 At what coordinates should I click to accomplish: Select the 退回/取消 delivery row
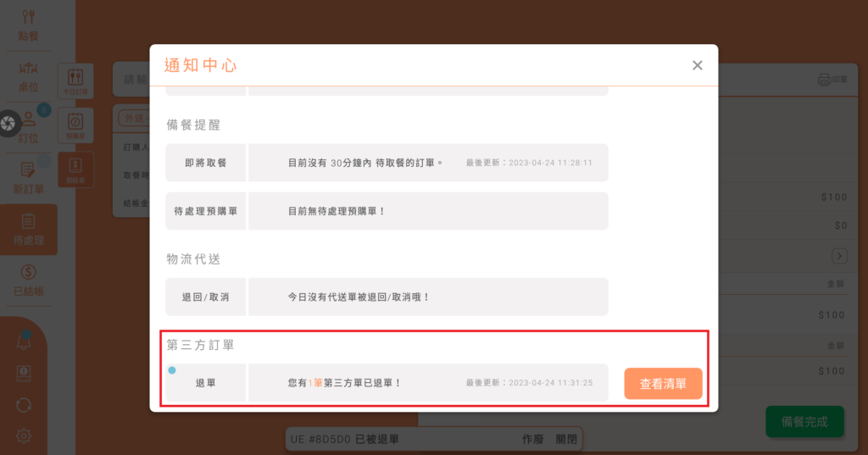tap(387, 297)
